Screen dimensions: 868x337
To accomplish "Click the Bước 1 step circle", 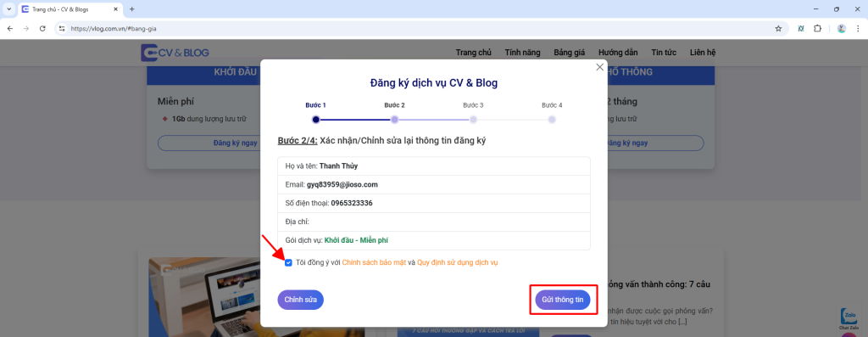I will (x=316, y=119).
